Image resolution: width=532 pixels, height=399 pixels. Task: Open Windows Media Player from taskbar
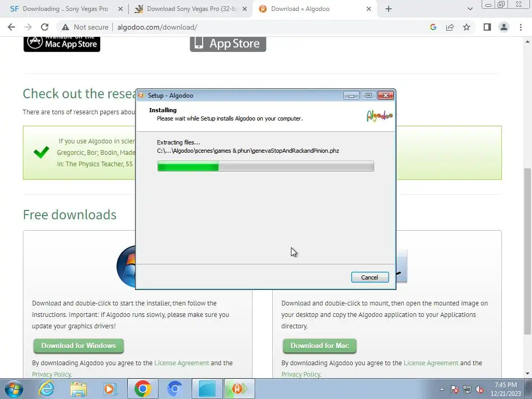[110, 389]
